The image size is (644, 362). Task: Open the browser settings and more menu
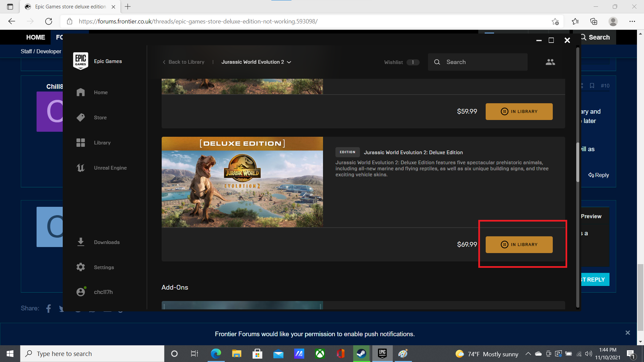632,21
